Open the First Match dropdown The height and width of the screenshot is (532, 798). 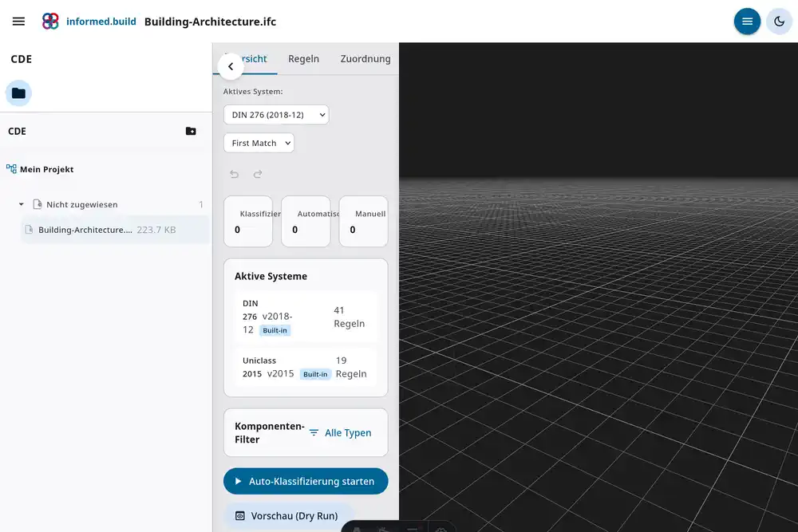(259, 144)
